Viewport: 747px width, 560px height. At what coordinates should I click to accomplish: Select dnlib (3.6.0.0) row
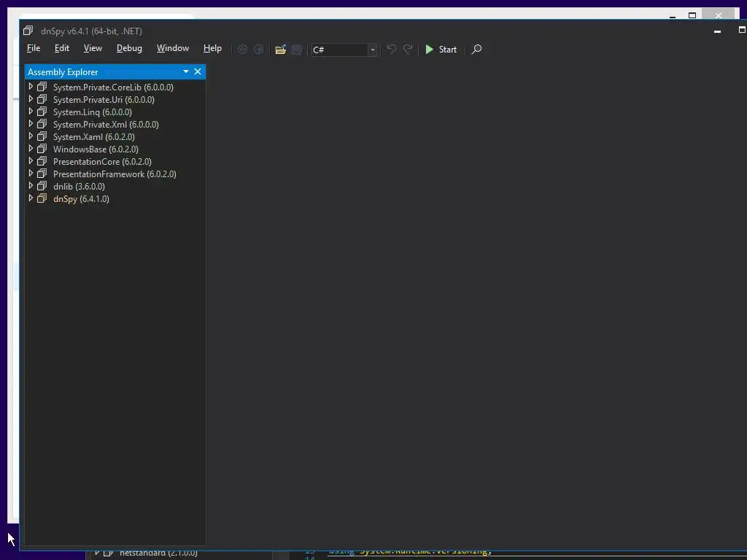115,186
